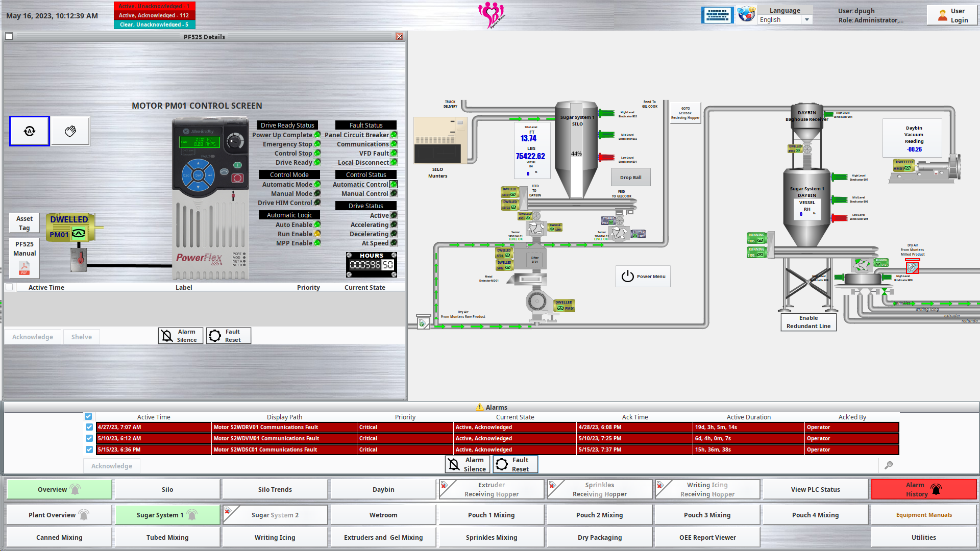Toggle the select-all alarms header checkbox

[88, 416]
